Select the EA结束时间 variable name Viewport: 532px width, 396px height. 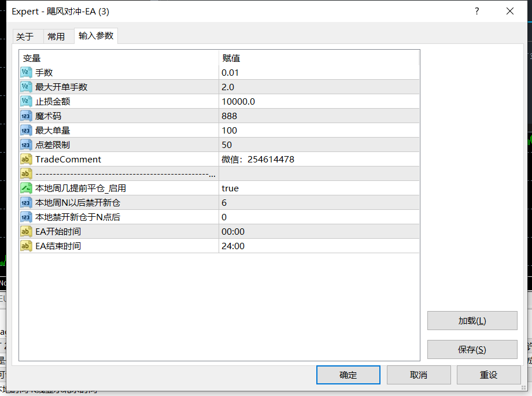58,246
